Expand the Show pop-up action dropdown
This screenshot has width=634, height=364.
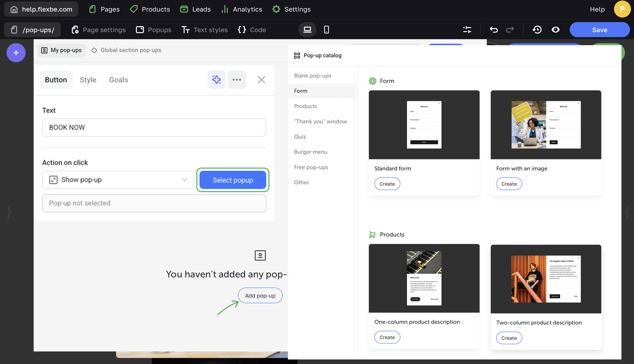point(118,180)
